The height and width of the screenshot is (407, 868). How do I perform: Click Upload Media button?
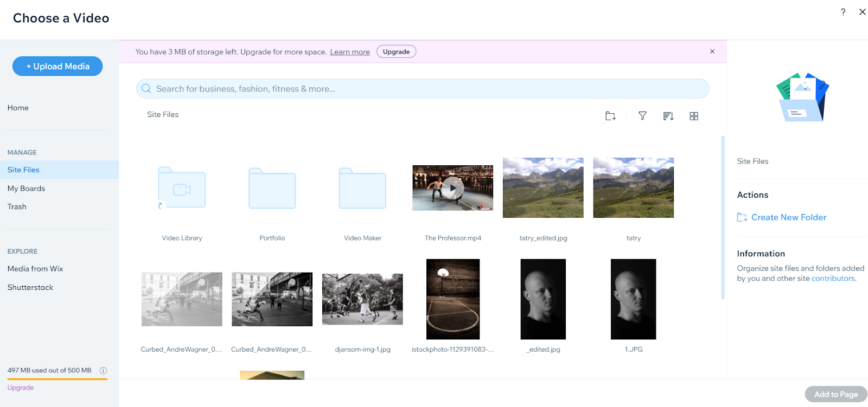pos(58,66)
